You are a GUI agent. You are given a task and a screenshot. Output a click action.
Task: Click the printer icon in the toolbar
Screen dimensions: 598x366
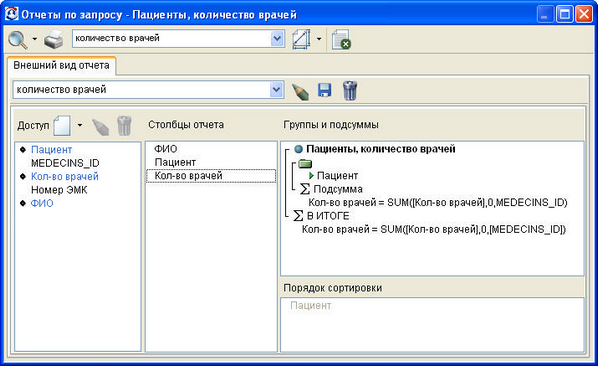(x=53, y=39)
